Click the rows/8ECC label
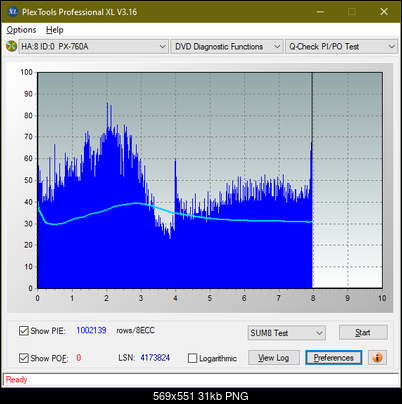 pos(135,330)
